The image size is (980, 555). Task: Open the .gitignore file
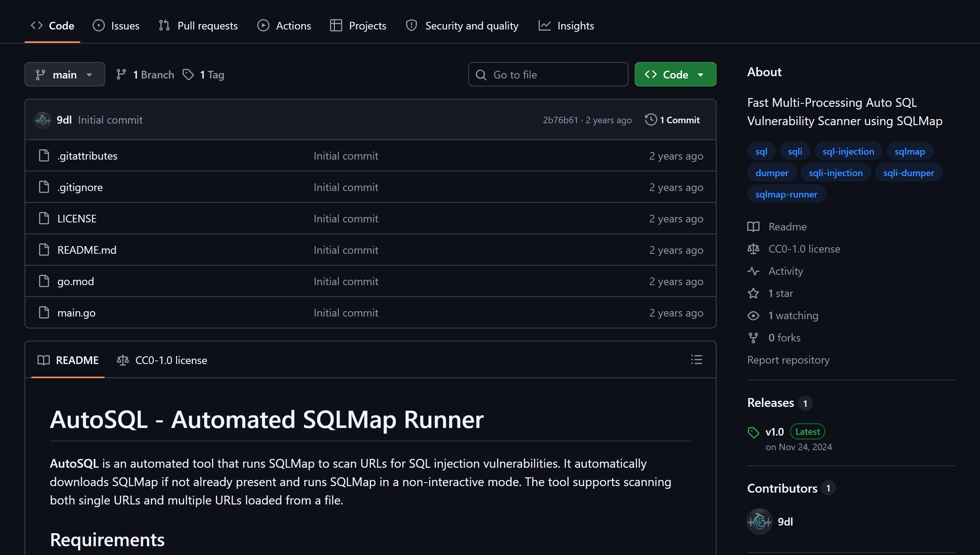80,188
